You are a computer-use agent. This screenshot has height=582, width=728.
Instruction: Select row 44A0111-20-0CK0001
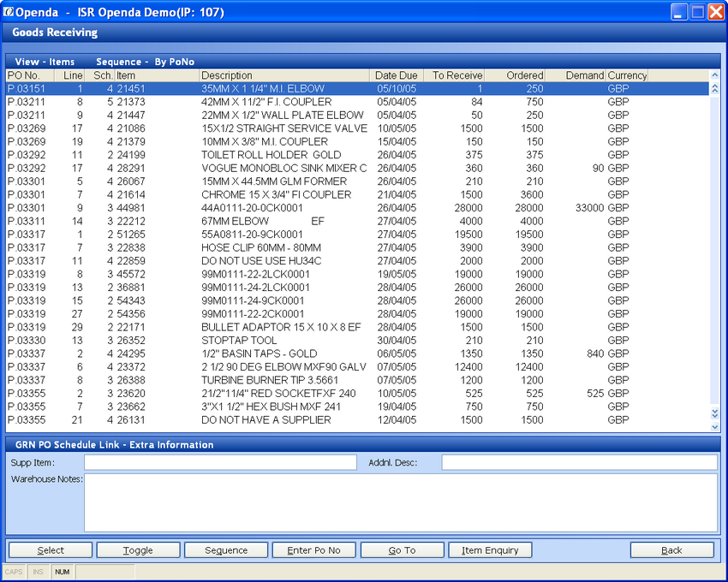[x=357, y=207]
